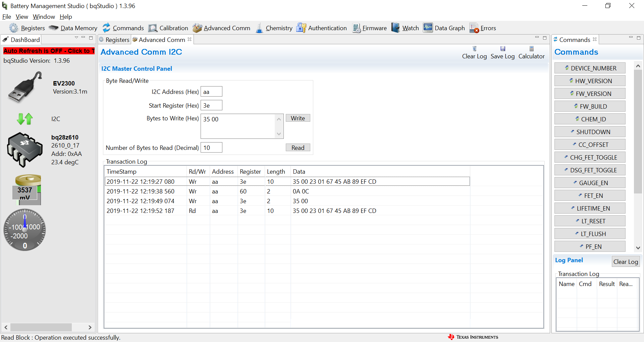The image size is (644, 342).
Task: Send the CC_OFFSET command
Action: [590, 145]
